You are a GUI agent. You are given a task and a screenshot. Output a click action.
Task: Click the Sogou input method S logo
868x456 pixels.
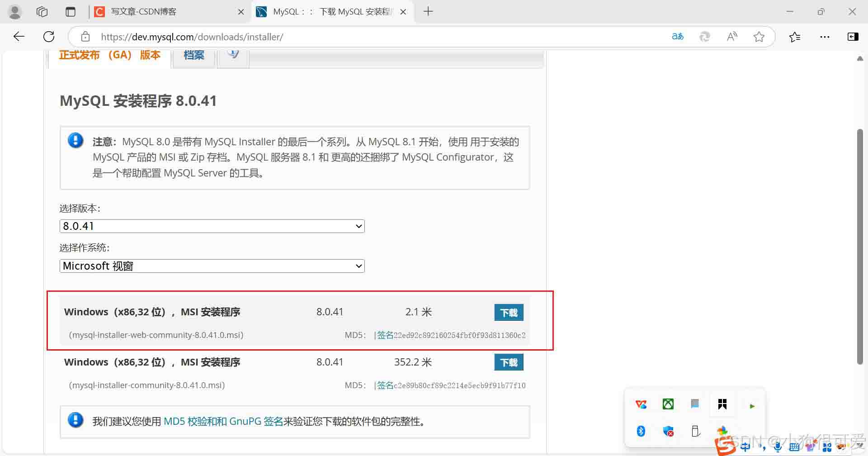coord(726,446)
